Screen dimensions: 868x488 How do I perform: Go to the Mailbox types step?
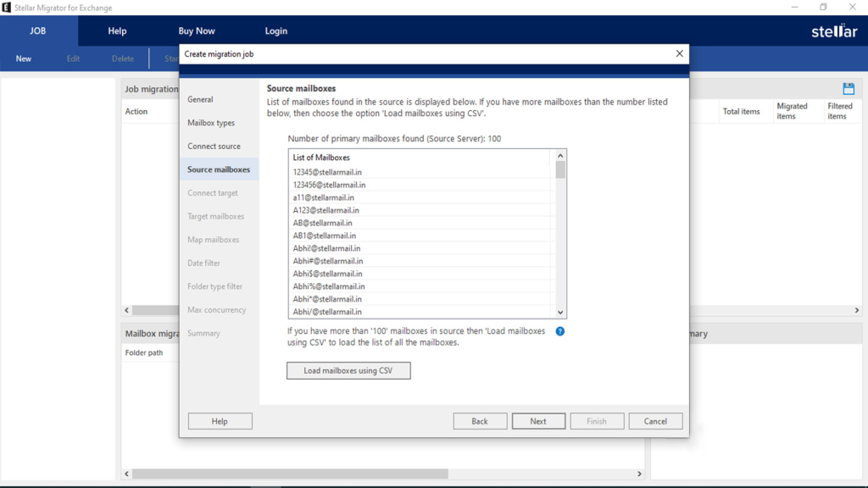[x=211, y=123]
